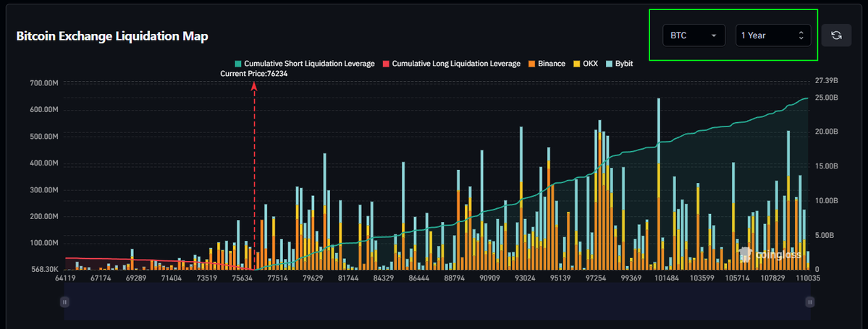Click the 101484 x-axis price label
The width and height of the screenshot is (868, 329).
pyautogui.click(x=667, y=278)
